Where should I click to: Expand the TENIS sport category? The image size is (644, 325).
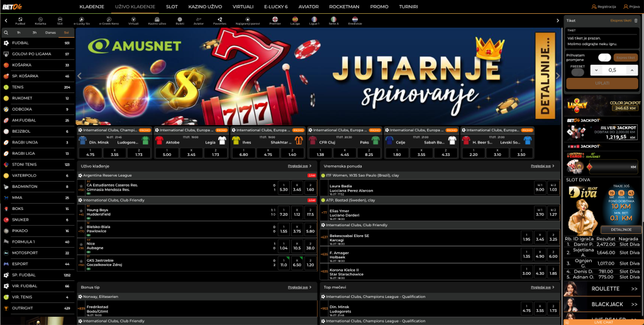point(38,87)
